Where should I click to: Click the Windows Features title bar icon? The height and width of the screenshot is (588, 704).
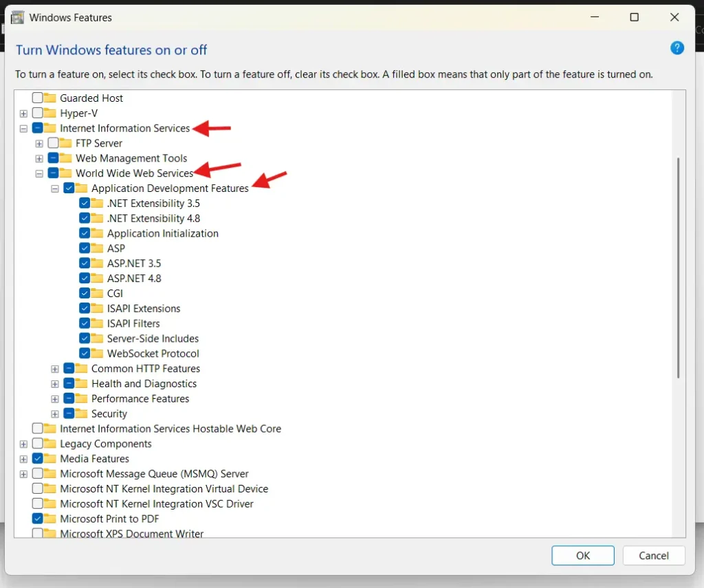pyautogui.click(x=17, y=17)
